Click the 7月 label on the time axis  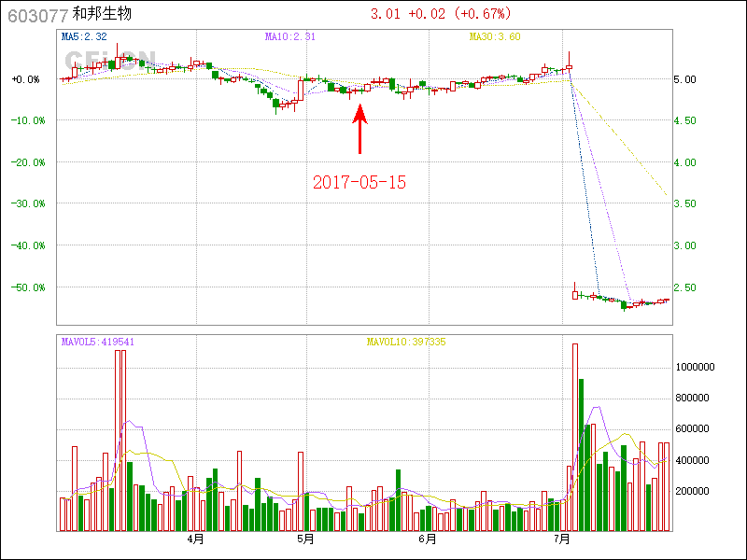562,539
